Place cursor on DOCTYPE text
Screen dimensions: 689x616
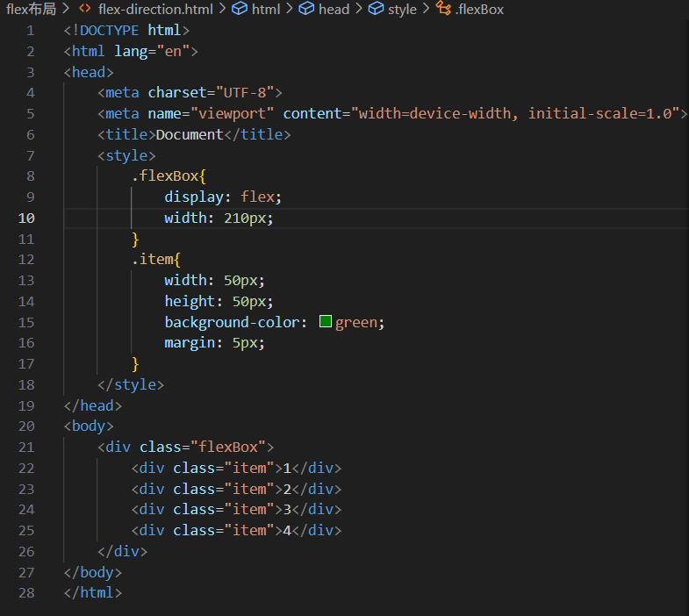[110, 31]
